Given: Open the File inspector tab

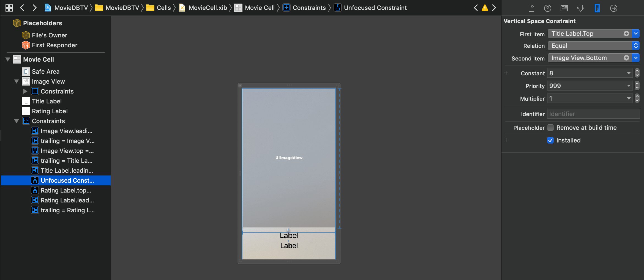Looking at the screenshot, I should point(531,8).
